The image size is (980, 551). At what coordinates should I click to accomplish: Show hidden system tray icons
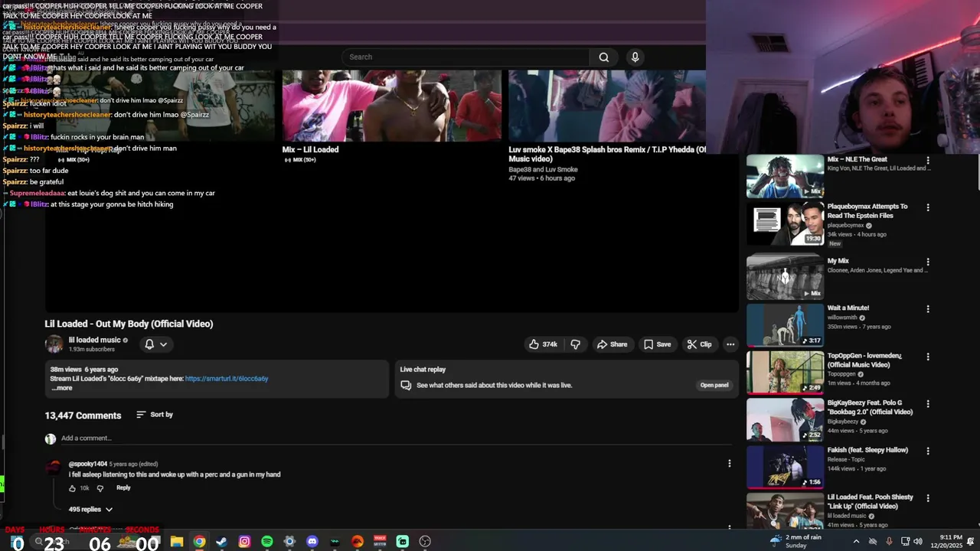coord(856,542)
